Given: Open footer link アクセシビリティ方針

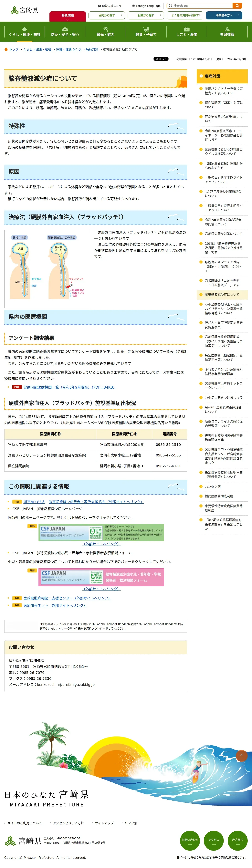Looking at the screenshot, I should 68,823.
